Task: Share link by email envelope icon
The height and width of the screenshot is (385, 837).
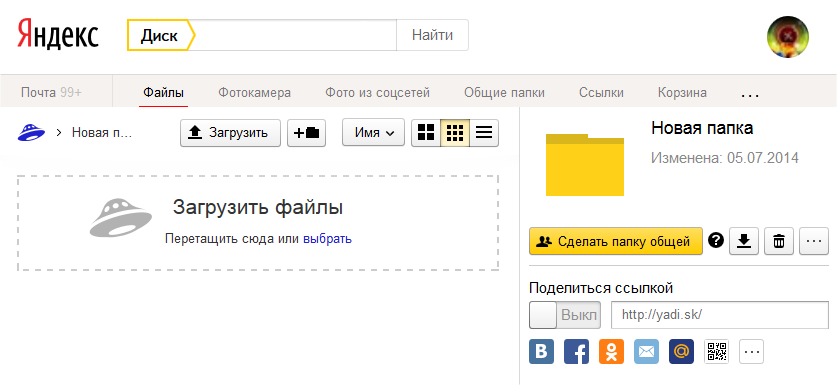Action: 646,351
